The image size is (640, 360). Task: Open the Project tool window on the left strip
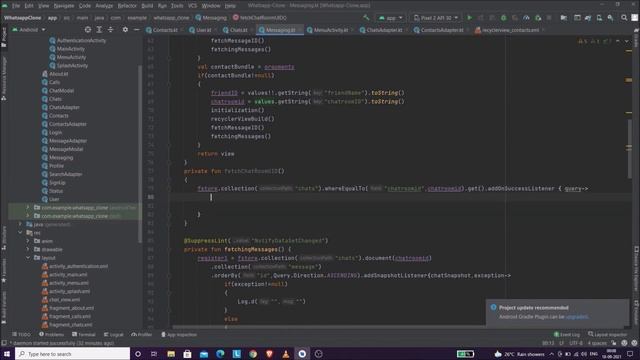point(4,38)
